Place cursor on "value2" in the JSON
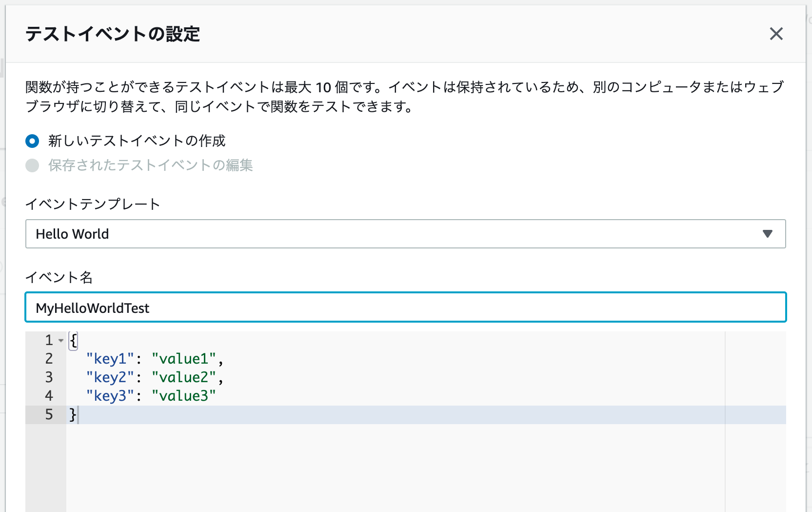 pyautogui.click(x=183, y=377)
